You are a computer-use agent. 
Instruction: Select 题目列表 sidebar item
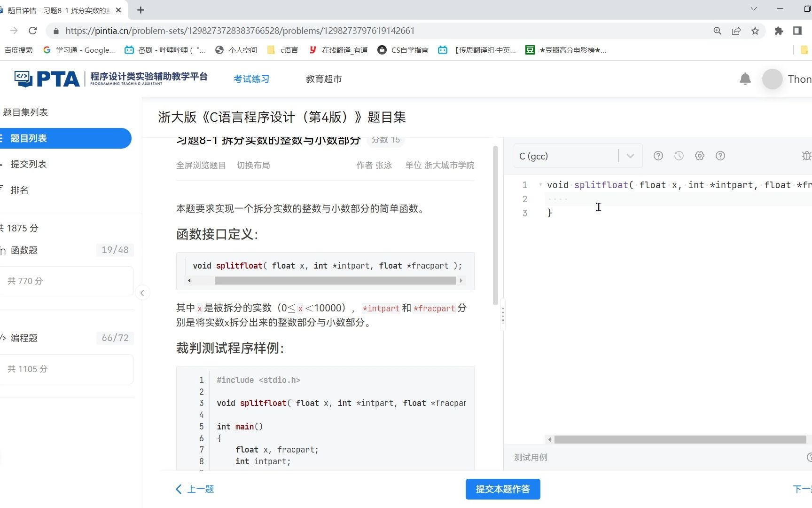click(x=65, y=138)
